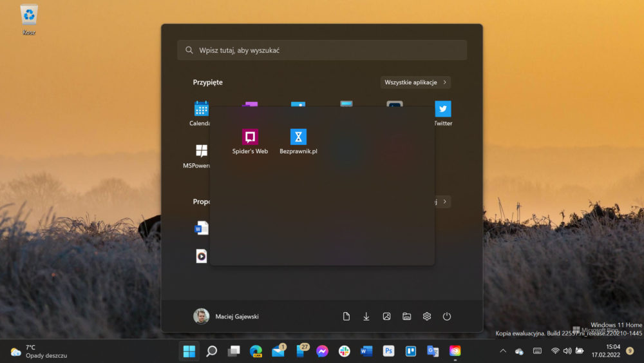Open Pictures folder from Start footer
This screenshot has height=363, width=644.
tap(386, 316)
